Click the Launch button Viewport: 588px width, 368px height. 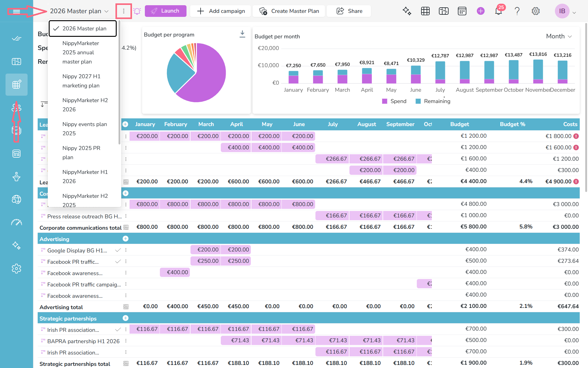[x=165, y=11]
